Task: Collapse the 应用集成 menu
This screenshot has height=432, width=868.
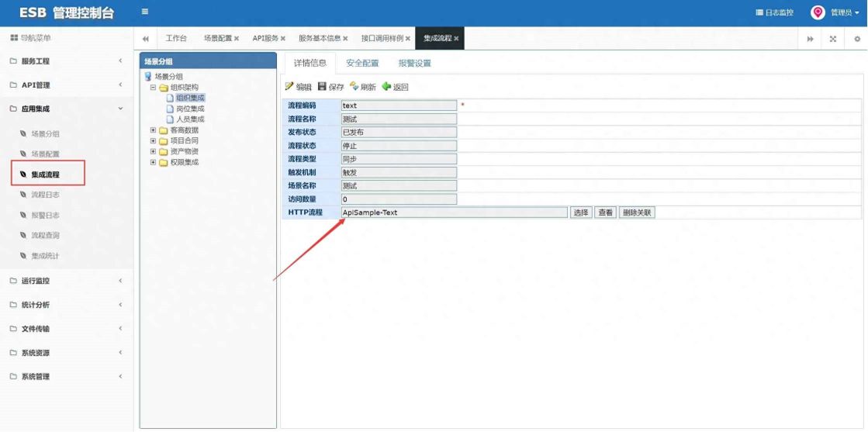Action: [67, 109]
